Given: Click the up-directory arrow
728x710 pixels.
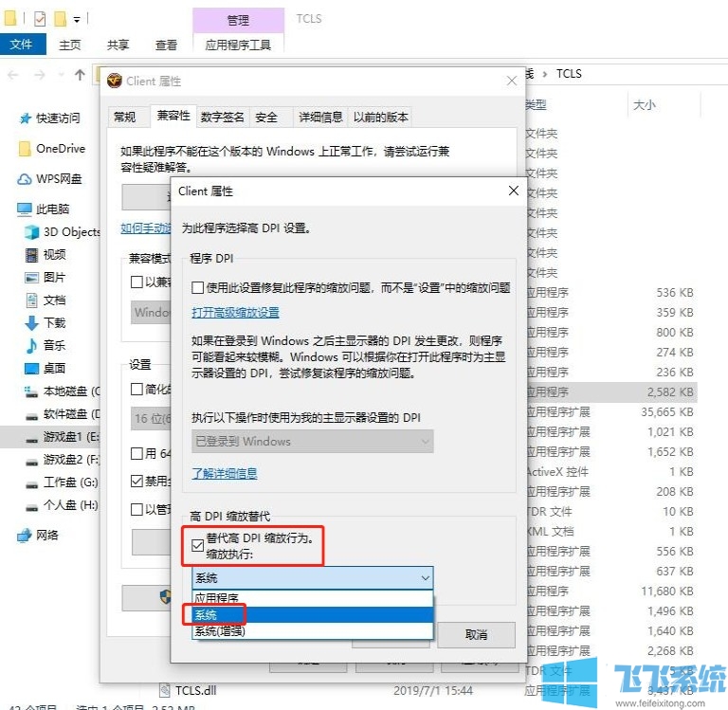Looking at the screenshot, I should click(x=80, y=75).
